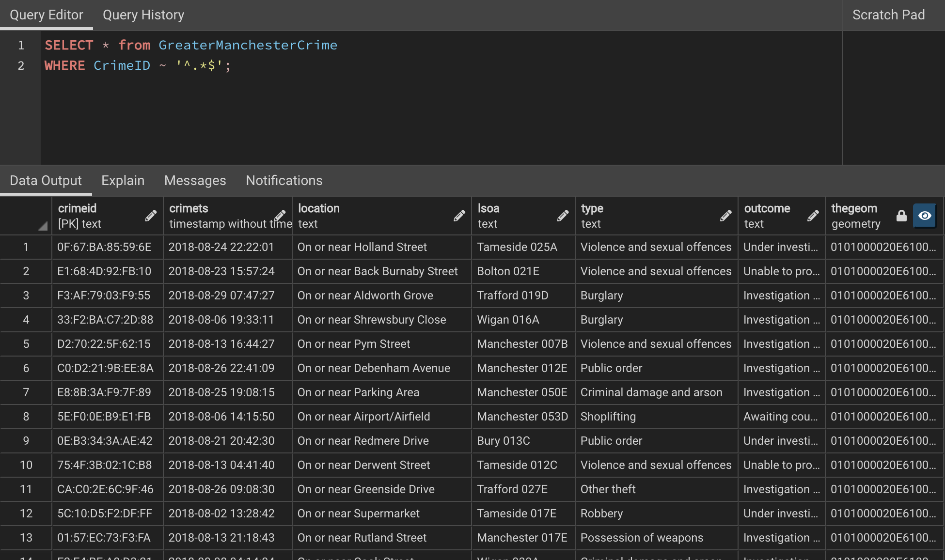Click the type column edit pencil icon
The image size is (945, 560).
(x=725, y=216)
